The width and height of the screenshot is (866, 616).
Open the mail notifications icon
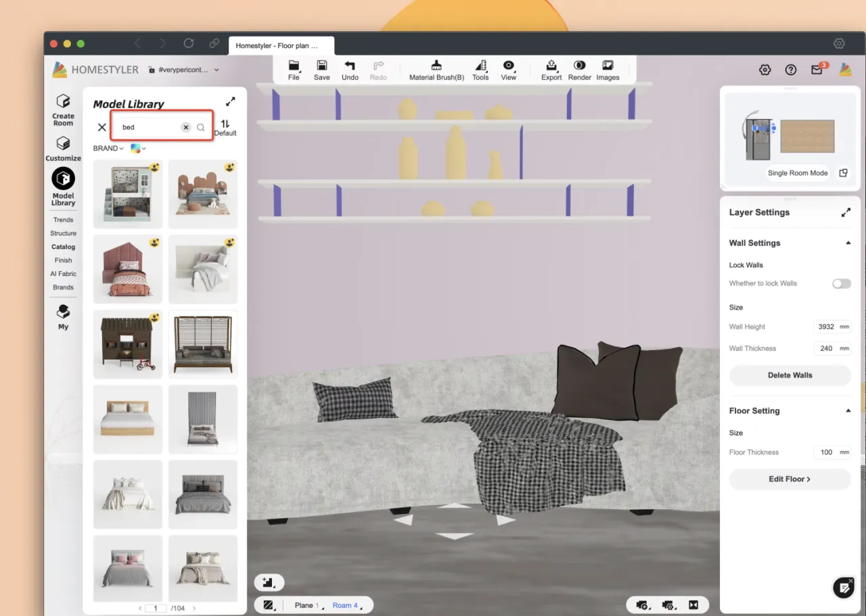pyautogui.click(x=817, y=70)
